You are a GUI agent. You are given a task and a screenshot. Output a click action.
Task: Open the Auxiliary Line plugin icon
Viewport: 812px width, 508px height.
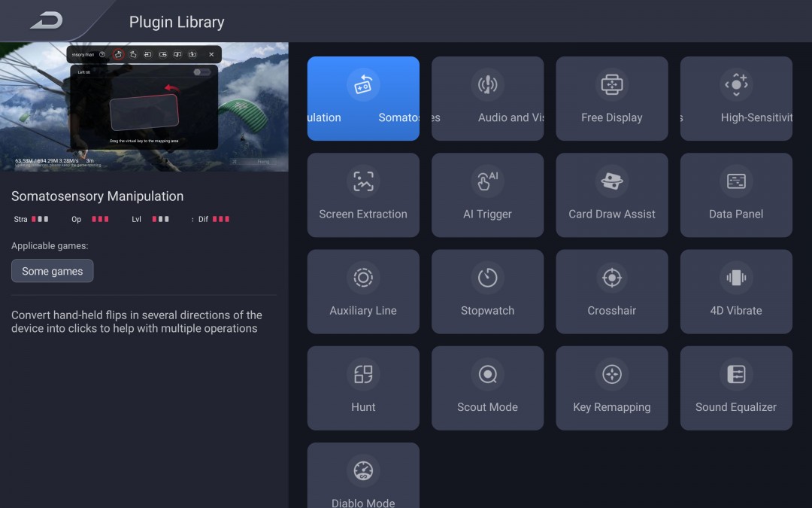pyautogui.click(x=363, y=278)
